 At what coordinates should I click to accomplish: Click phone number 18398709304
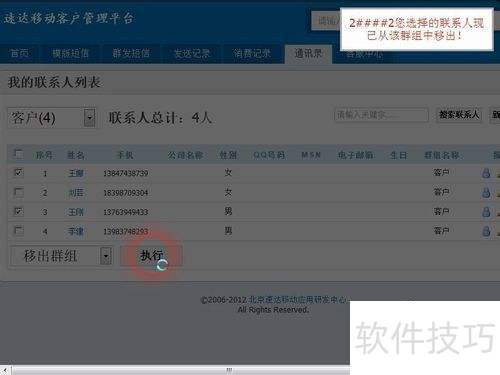point(126,193)
